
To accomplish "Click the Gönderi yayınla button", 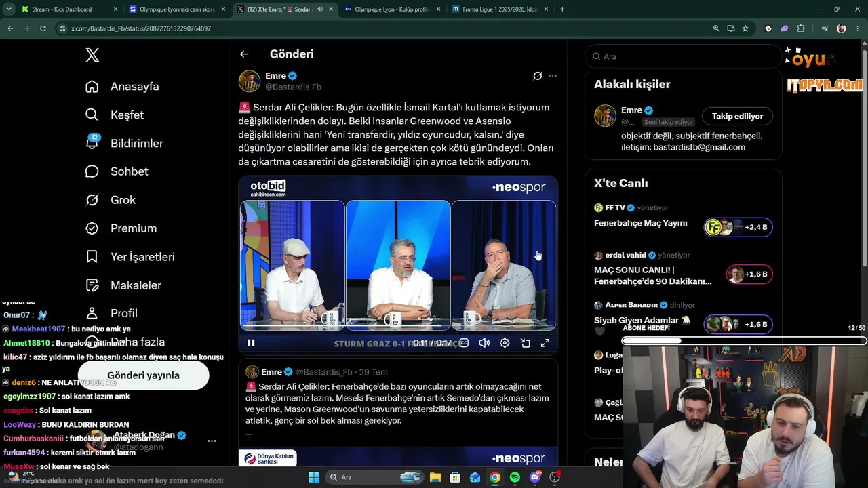I will click(143, 375).
